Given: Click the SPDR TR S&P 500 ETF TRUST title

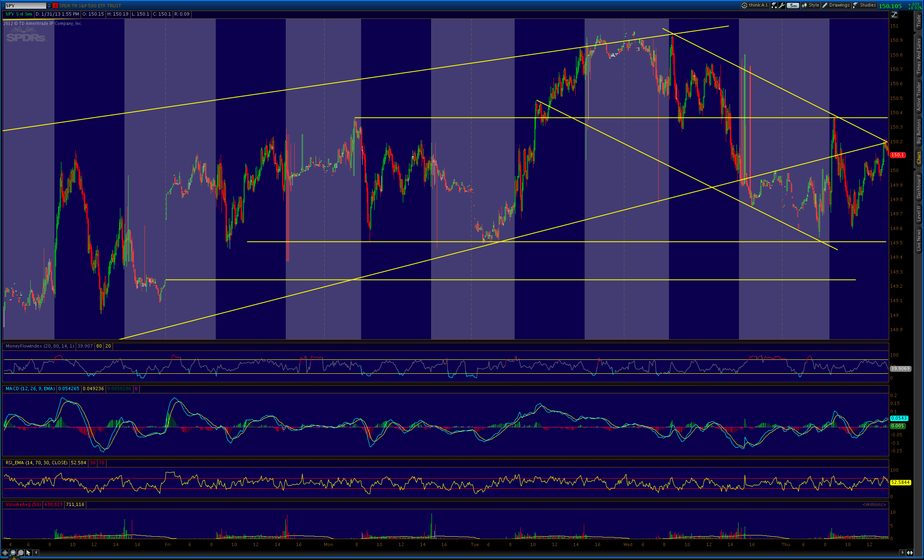Looking at the screenshot, I should coord(90,6).
